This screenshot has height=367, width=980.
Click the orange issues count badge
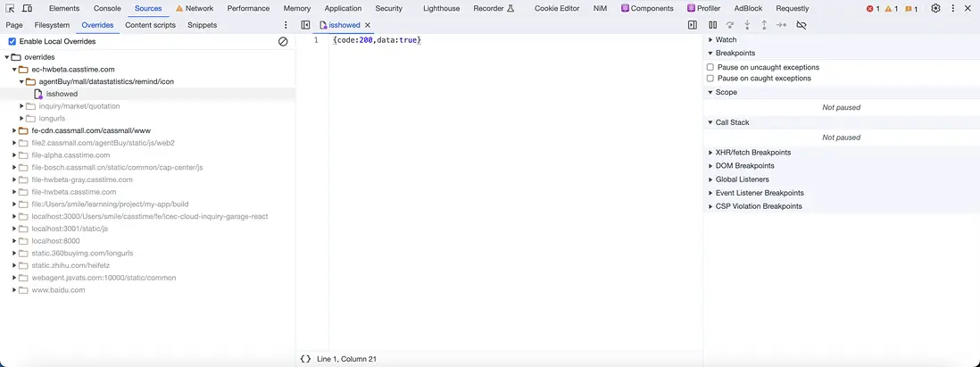coord(911,9)
